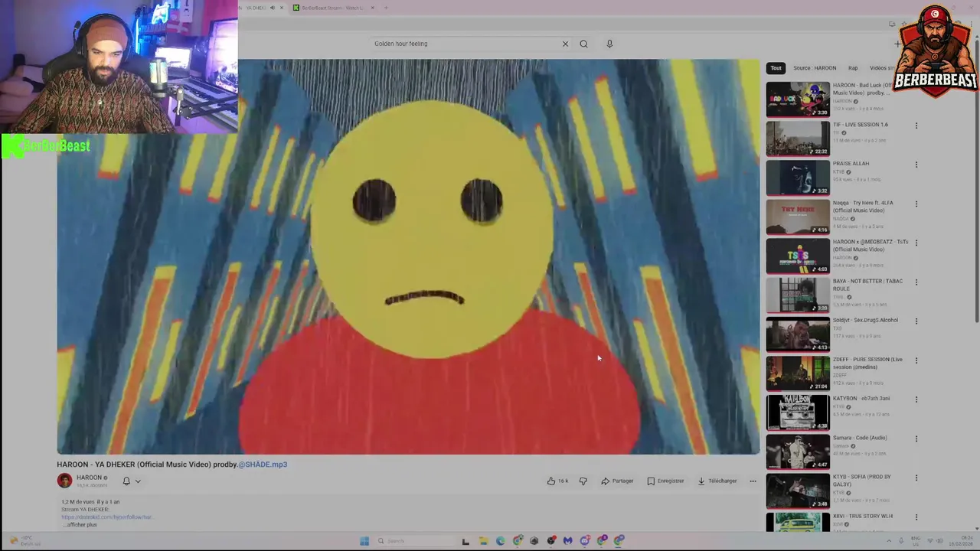Open options for XIIVI - TRUE STORY video

tap(916, 517)
